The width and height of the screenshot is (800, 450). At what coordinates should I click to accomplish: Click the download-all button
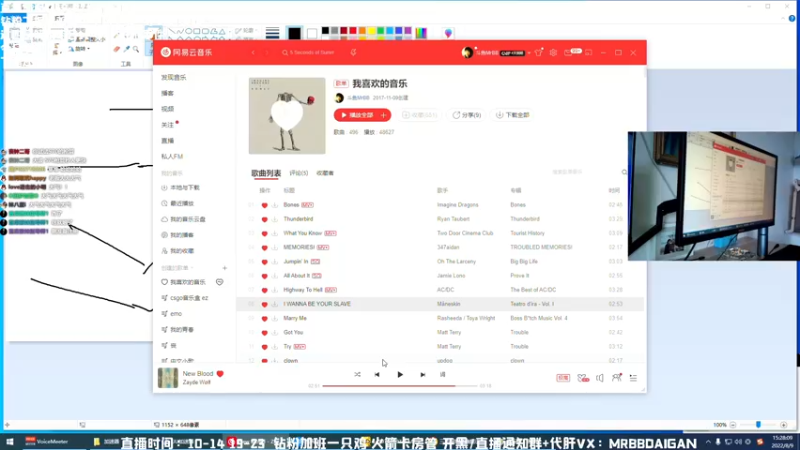point(513,115)
